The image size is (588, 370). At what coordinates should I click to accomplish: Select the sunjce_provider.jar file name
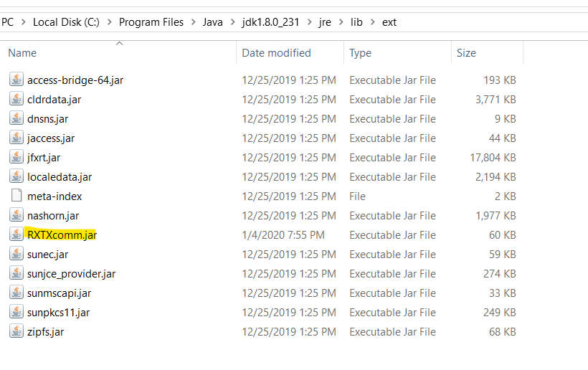(x=71, y=274)
